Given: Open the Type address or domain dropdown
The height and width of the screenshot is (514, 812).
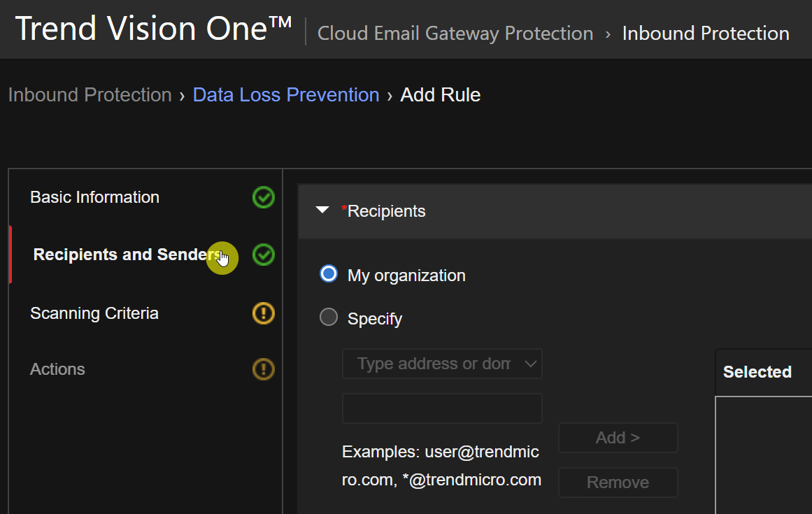Looking at the screenshot, I should click(441, 364).
